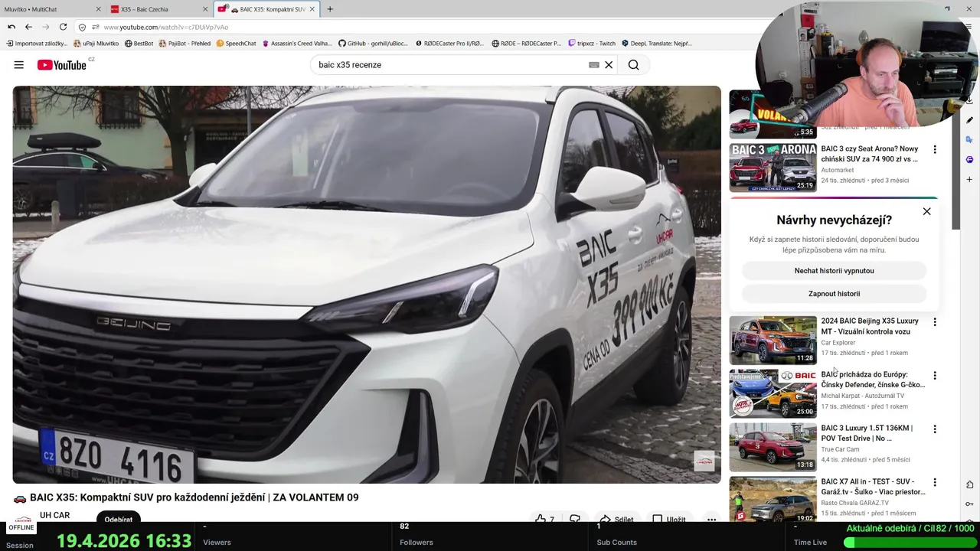Subscribe with the 'Odebírat' button
980x551 pixels.
tap(119, 518)
